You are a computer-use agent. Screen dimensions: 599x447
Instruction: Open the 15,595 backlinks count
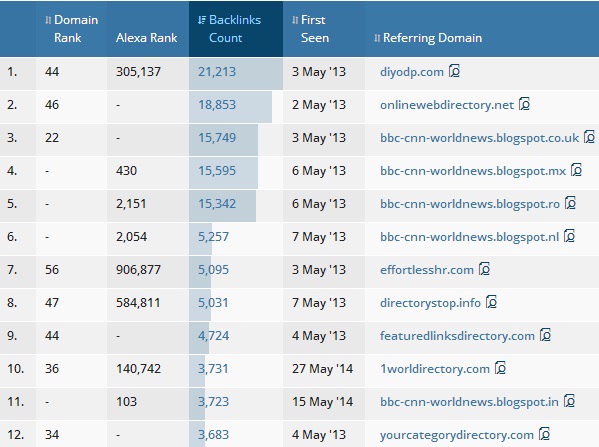tap(217, 171)
